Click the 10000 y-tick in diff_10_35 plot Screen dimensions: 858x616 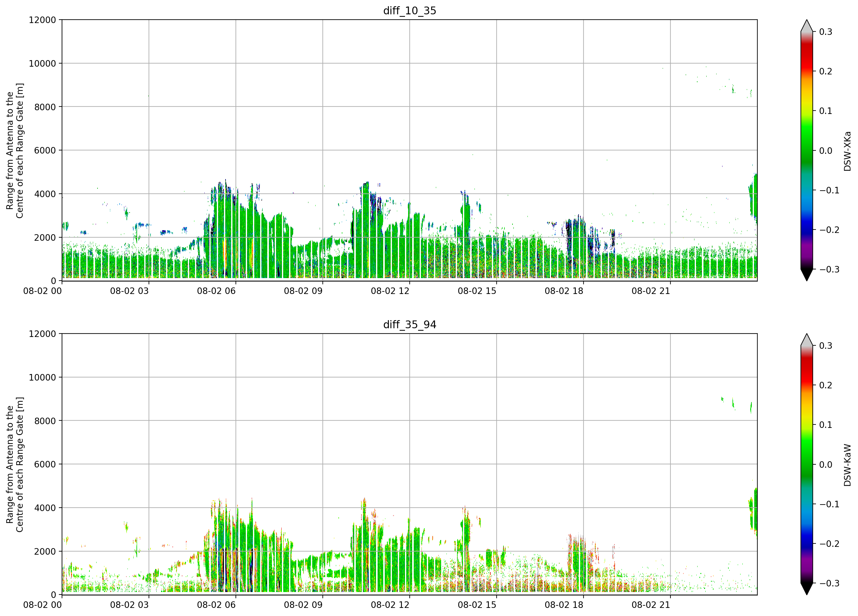tap(42, 64)
